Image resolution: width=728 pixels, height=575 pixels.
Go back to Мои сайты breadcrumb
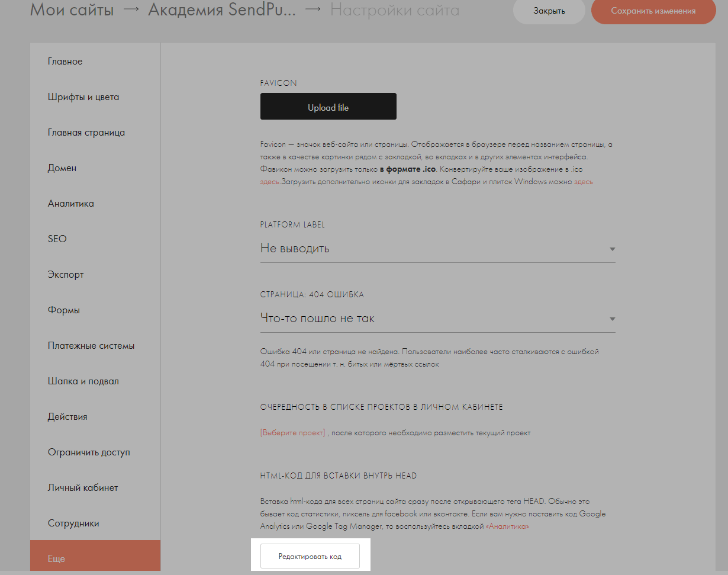[x=72, y=10]
